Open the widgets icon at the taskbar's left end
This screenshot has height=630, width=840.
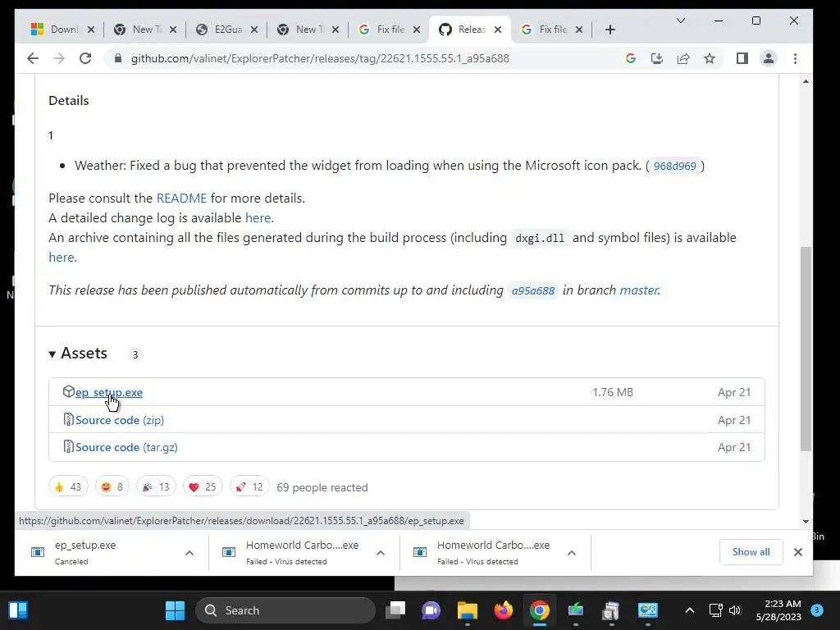tap(18, 610)
